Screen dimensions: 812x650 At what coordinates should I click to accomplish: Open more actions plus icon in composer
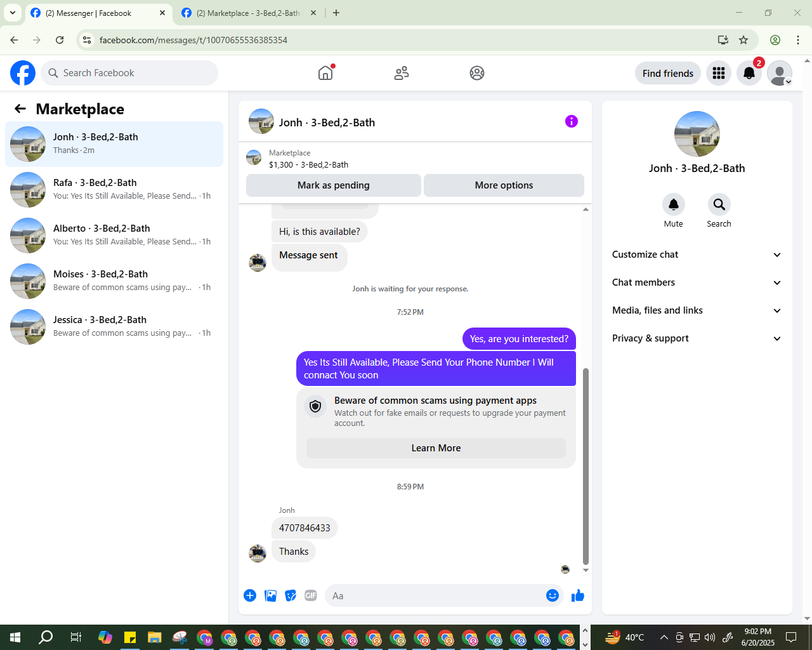pyautogui.click(x=250, y=595)
